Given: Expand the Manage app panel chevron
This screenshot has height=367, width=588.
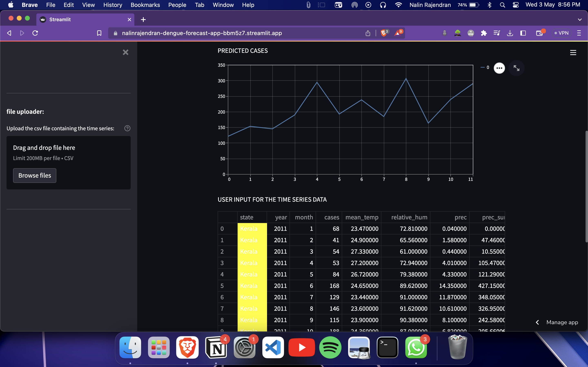Looking at the screenshot, I should coord(537,322).
